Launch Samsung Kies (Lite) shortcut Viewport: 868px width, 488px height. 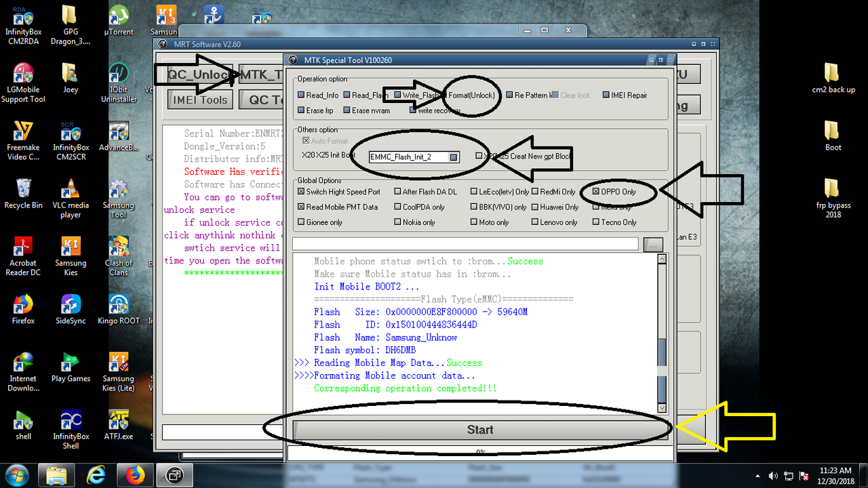[x=119, y=372]
